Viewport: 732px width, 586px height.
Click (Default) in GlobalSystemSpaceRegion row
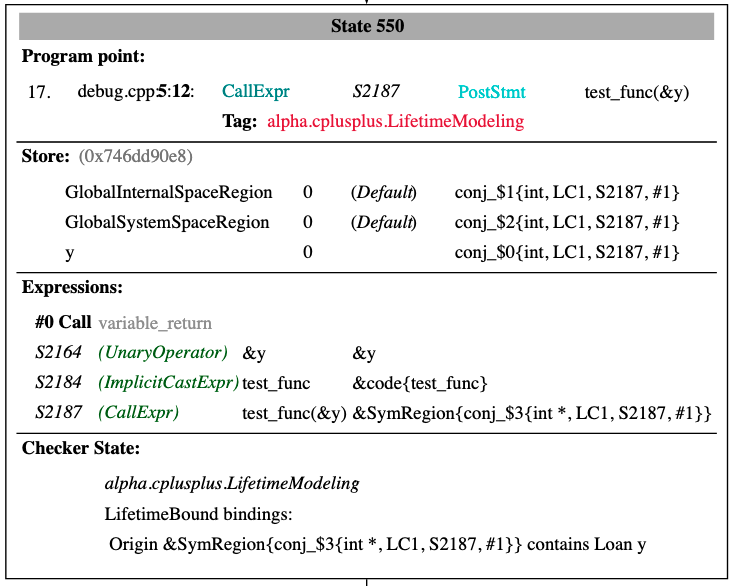pos(383,222)
